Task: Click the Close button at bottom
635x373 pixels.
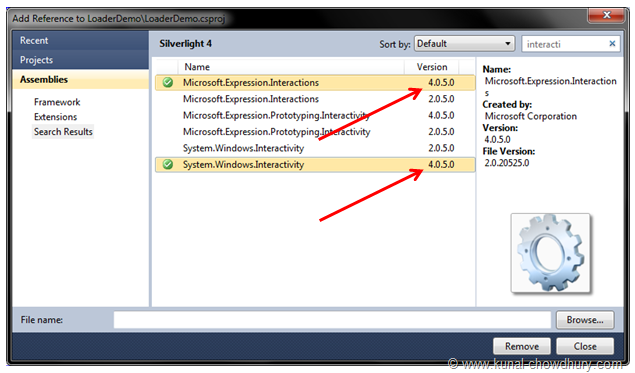Action: [x=585, y=346]
